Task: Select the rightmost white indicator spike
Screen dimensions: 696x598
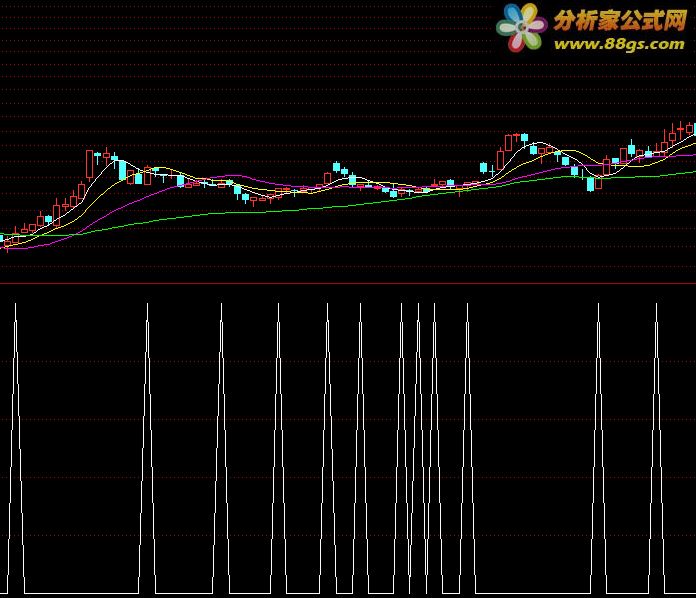Action: pyautogui.click(x=656, y=448)
